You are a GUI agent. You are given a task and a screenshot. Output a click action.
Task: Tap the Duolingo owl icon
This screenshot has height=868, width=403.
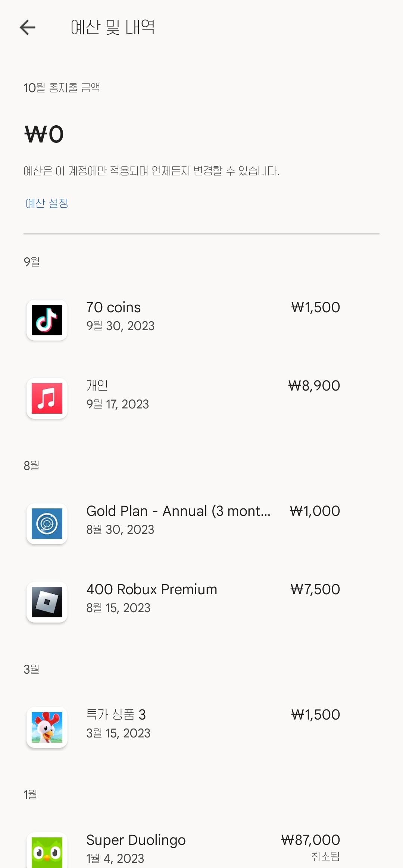click(x=47, y=852)
